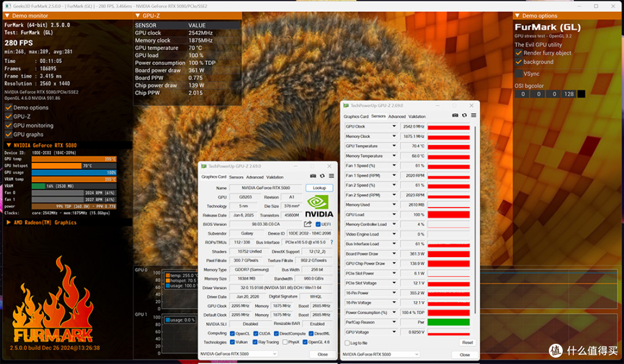Screen dimensions: 624x364
Task: Open the Board Power Draw sensor dropdown
Action: tap(394, 254)
